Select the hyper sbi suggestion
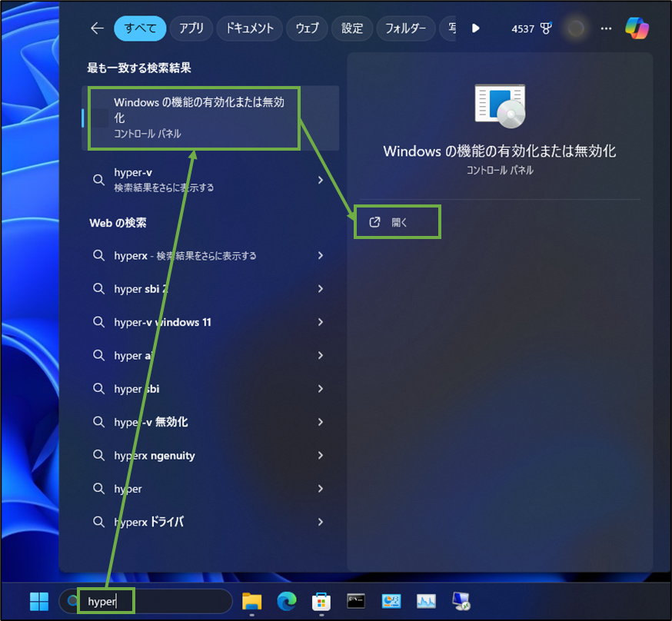This screenshot has width=672, height=621. tap(210, 389)
